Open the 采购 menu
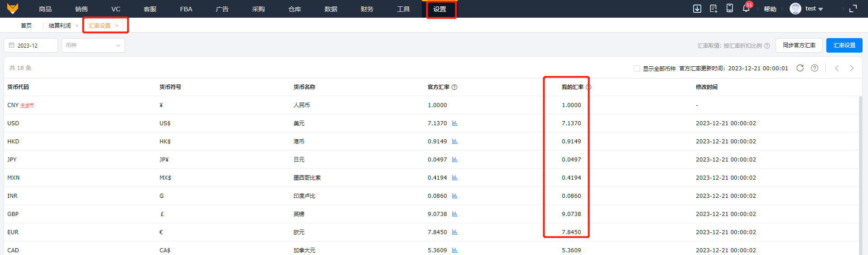The image size is (868, 255). tap(258, 9)
